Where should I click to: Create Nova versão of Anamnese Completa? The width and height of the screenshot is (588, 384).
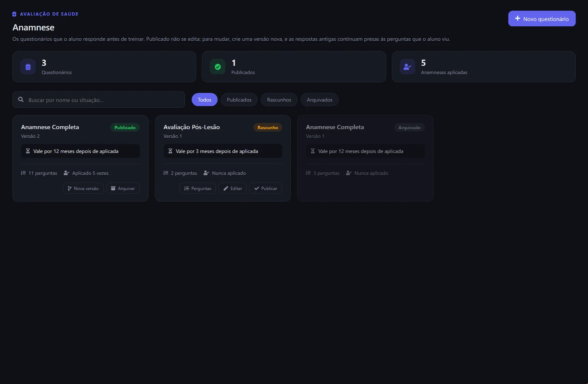click(x=83, y=188)
